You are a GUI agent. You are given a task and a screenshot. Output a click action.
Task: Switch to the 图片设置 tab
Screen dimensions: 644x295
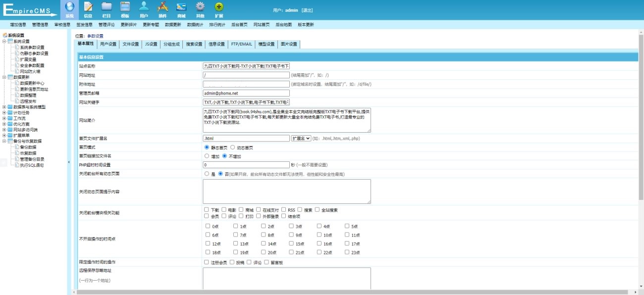tap(289, 44)
